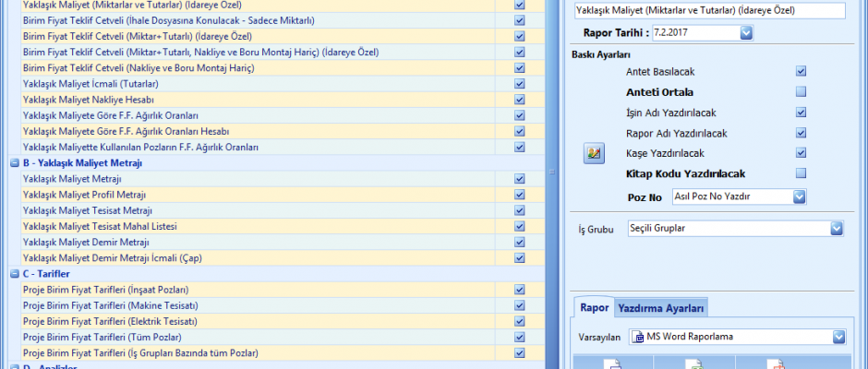Toggle the Rapor Adı Yazdırılacak checkbox
Image resolution: width=868 pixels, height=369 pixels.
tap(801, 133)
